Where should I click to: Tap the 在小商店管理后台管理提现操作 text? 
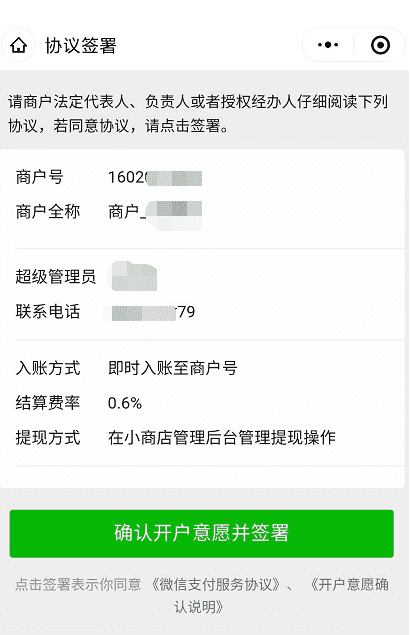(x=222, y=437)
